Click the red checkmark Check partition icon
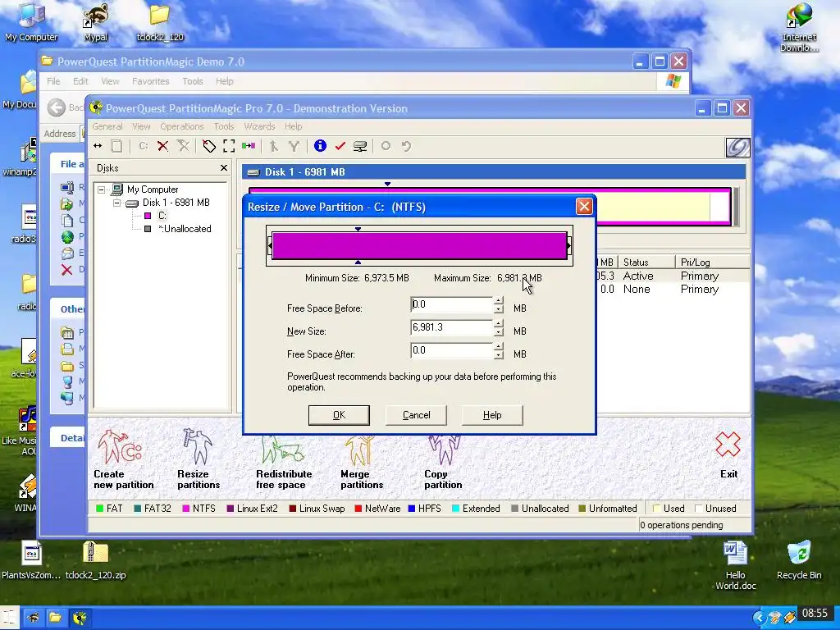Image resolution: width=840 pixels, height=630 pixels. tap(340, 146)
